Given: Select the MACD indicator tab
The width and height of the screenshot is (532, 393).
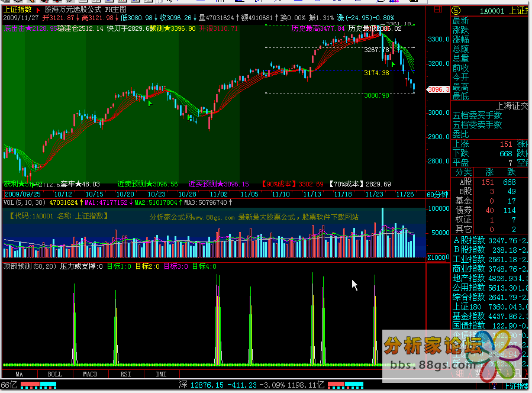Looking at the screenshot, I should pyautogui.click(x=90, y=374).
